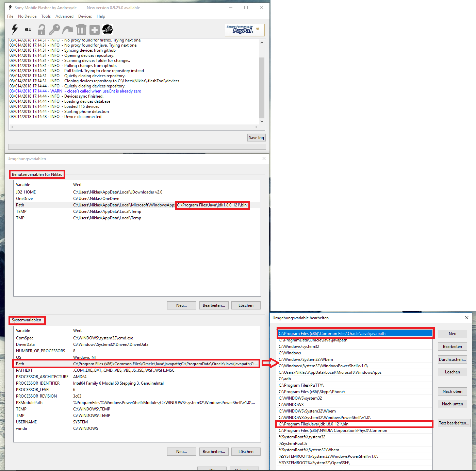Click log horizontal scrollbar left arrow
Image resolution: width=476 pixels, height=471 pixels.
[12, 127]
